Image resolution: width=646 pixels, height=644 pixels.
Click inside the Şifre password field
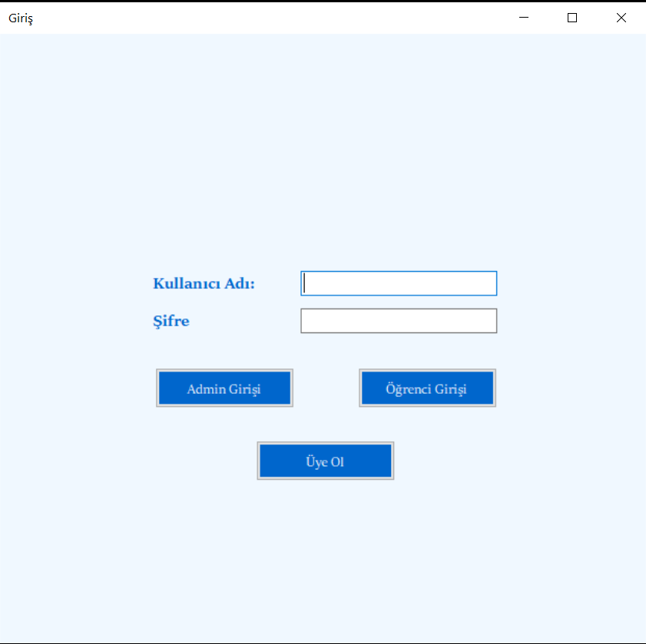pyautogui.click(x=398, y=320)
